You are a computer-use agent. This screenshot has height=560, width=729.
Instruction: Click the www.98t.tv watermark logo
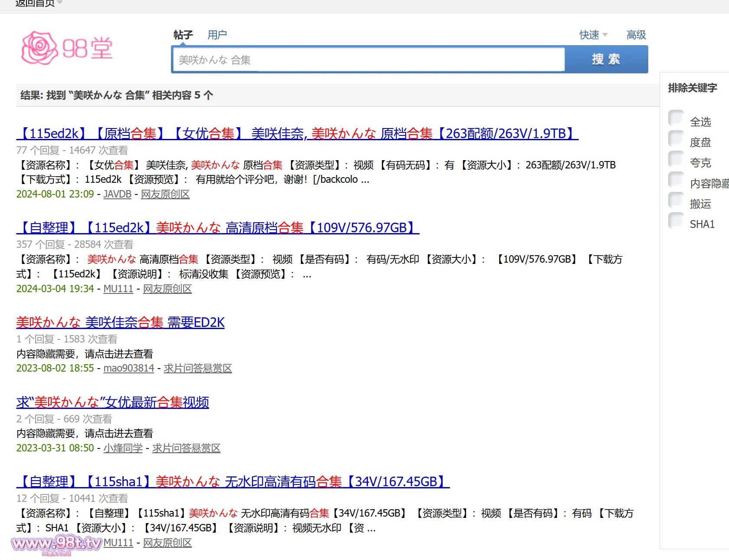tap(56, 544)
